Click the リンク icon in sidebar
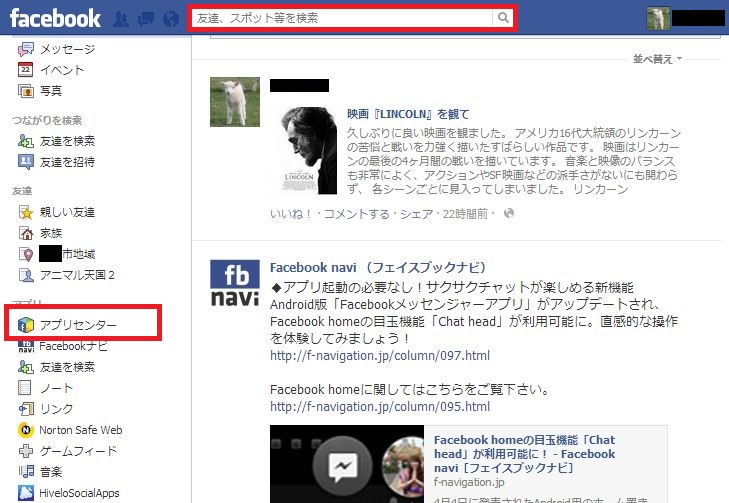The height and width of the screenshot is (503, 729). pos(26,409)
